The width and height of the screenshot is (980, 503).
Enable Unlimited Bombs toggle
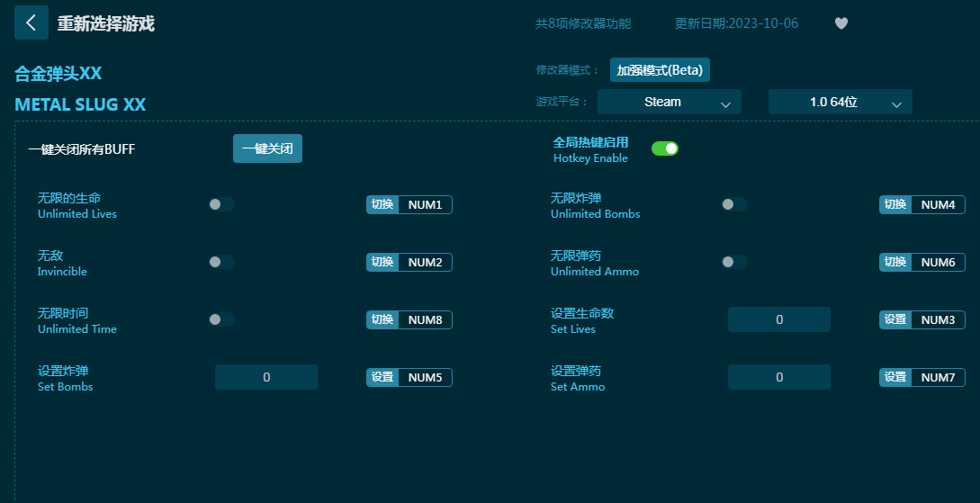(733, 204)
